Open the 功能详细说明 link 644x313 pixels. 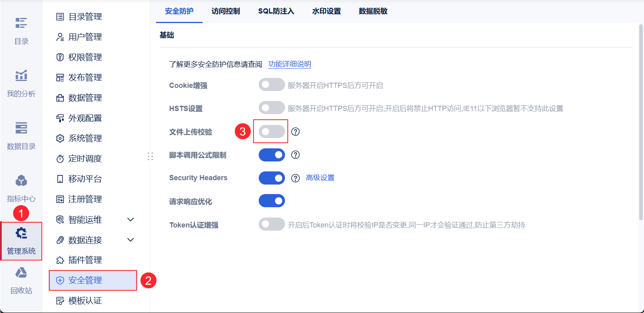tap(289, 64)
